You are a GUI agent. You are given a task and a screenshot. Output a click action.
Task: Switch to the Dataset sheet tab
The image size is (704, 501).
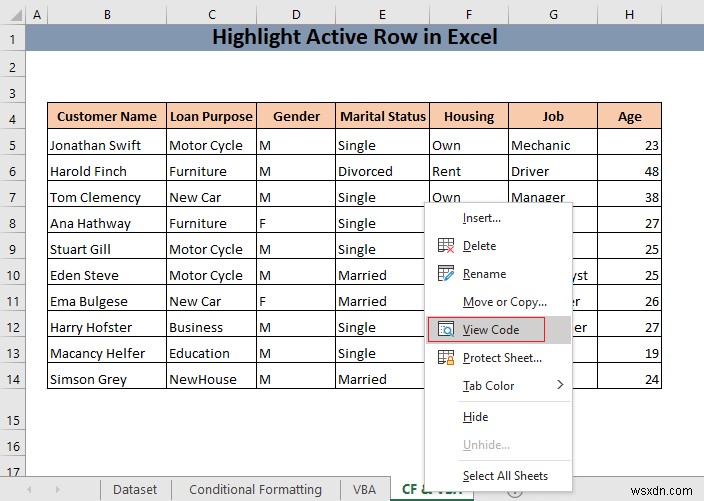(x=135, y=489)
